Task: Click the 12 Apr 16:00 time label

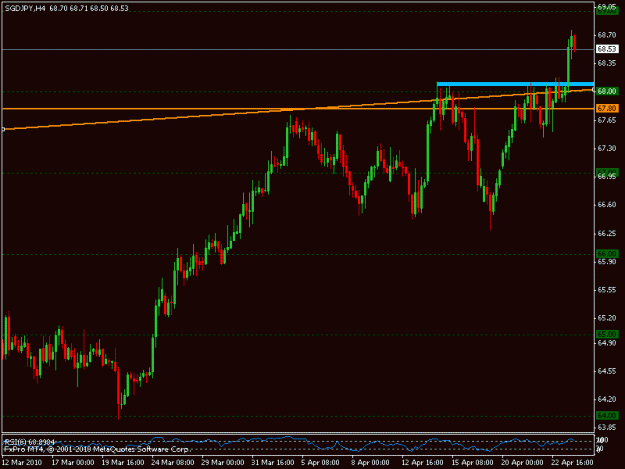Action: pyautogui.click(x=423, y=462)
